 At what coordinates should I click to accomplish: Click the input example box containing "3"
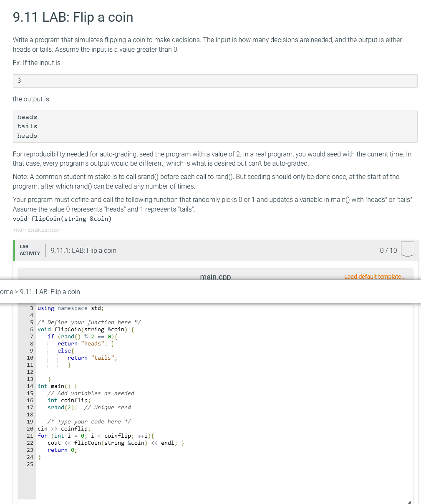[x=215, y=81]
